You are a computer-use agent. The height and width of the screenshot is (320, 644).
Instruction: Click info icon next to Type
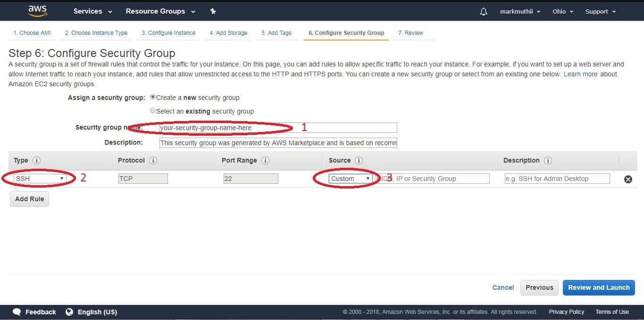point(37,160)
